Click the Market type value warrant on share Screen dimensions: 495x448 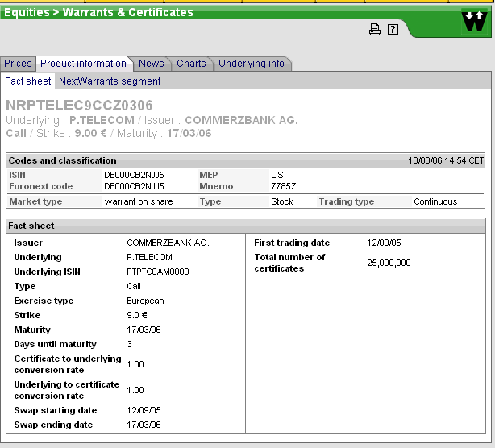click(139, 201)
